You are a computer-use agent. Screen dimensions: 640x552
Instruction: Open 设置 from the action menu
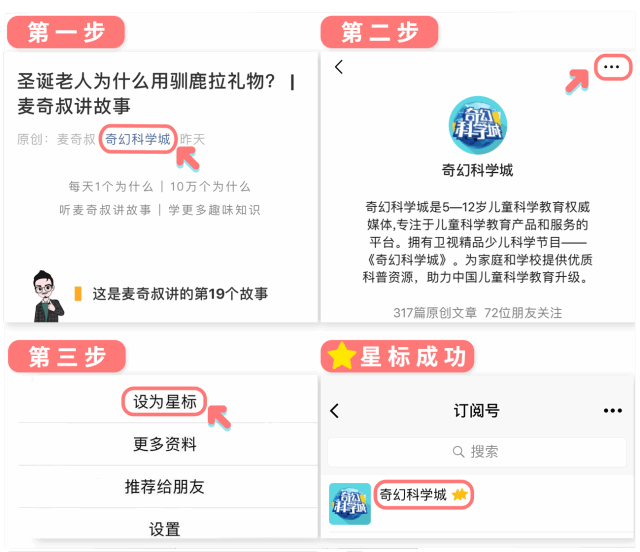point(165,529)
